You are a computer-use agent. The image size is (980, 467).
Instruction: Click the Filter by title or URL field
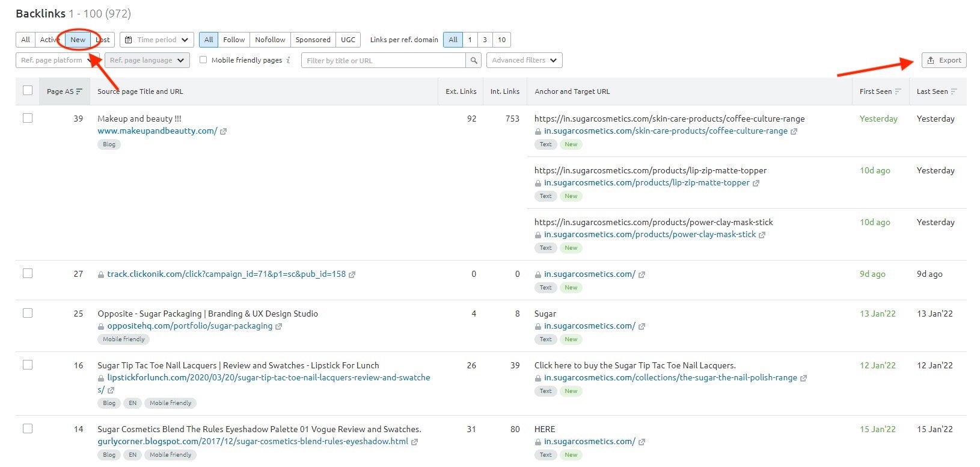pyautogui.click(x=384, y=60)
